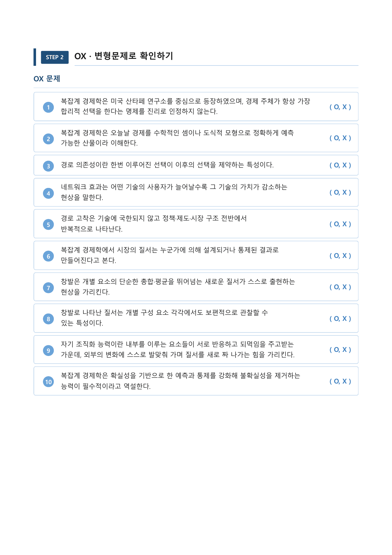392x555 pixels.
Task: Click the number 7 circle badge
Action: [x=48, y=288]
